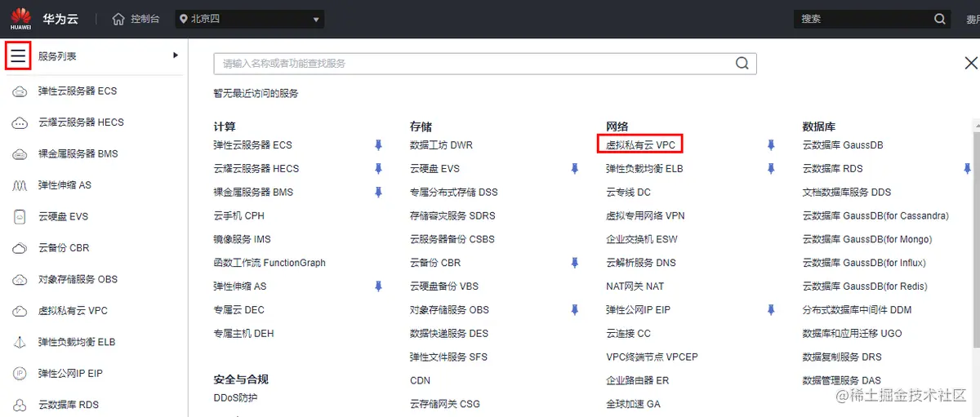Toggle pin for 云数据库 RDS in 数据库
This screenshot has width=980, height=417.
tap(968, 169)
